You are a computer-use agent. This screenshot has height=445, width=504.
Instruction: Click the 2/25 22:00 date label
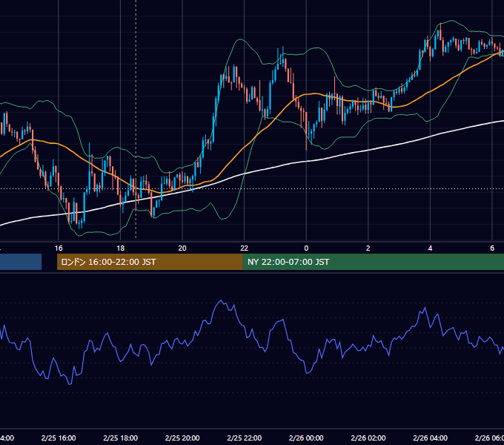pos(245,438)
